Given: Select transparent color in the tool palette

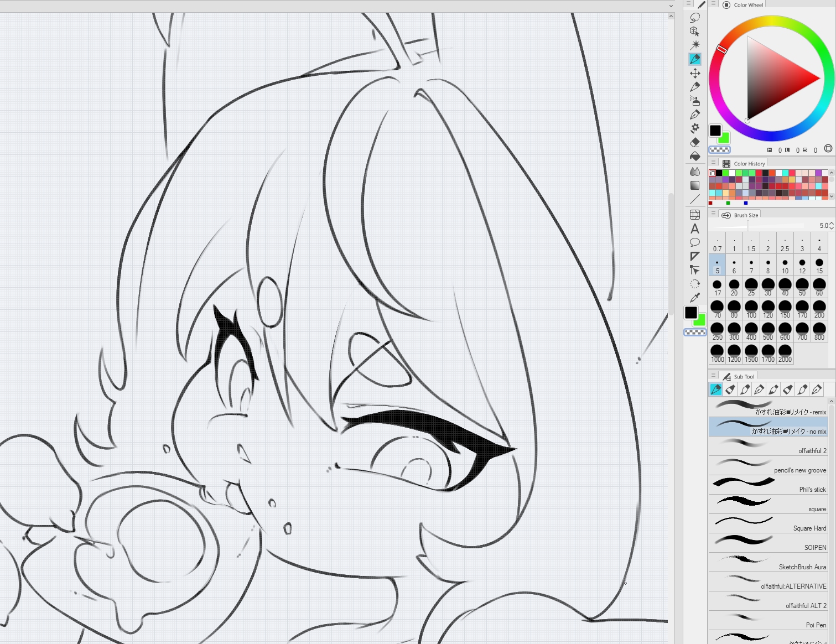Looking at the screenshot, I should (695, 333).
